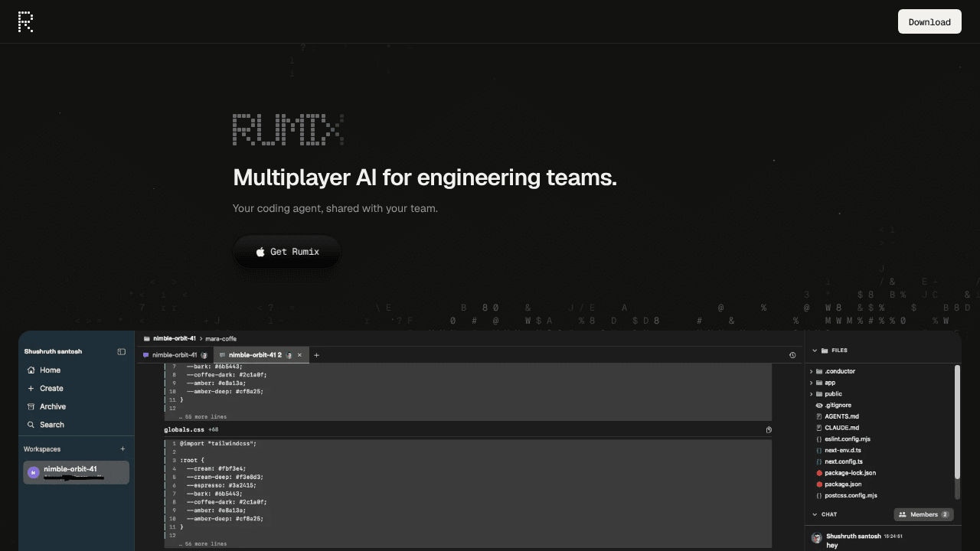
Task: Open the Members 2 button
Action: coord(923,514)
